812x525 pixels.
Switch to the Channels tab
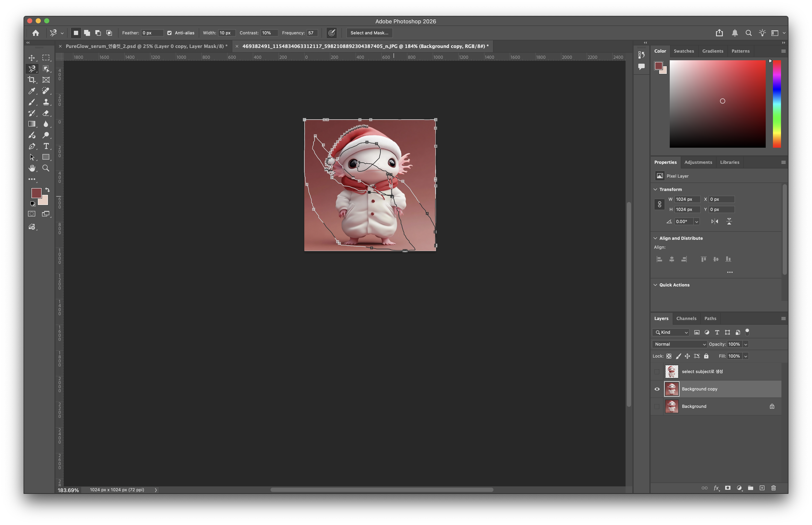pyautogui.click(x=686, y=318)
